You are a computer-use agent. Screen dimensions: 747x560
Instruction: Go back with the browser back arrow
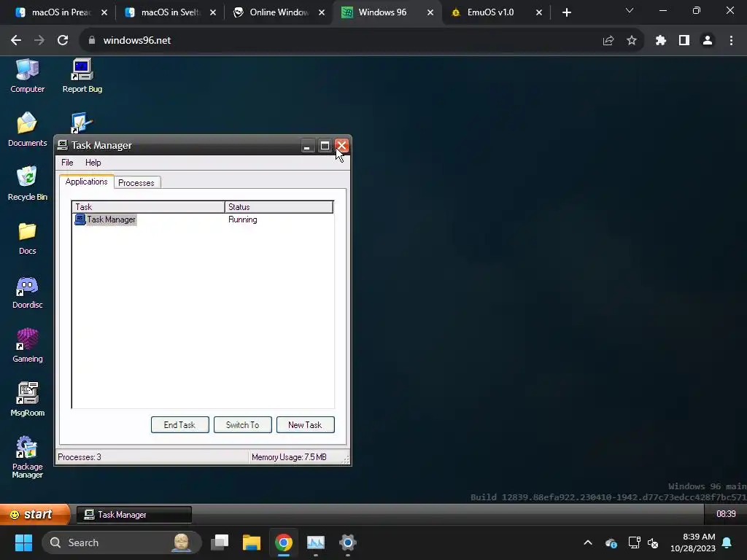[16, 41]
